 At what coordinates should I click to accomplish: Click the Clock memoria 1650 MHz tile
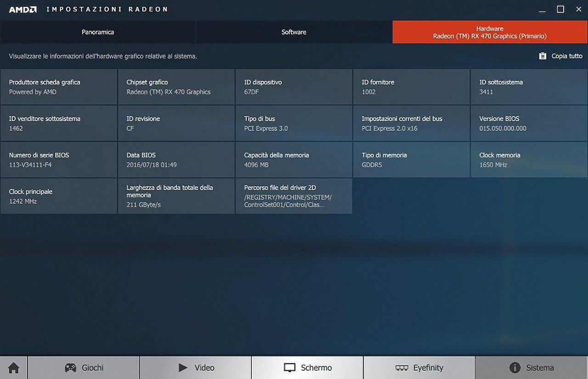click(x=529, y=160)
